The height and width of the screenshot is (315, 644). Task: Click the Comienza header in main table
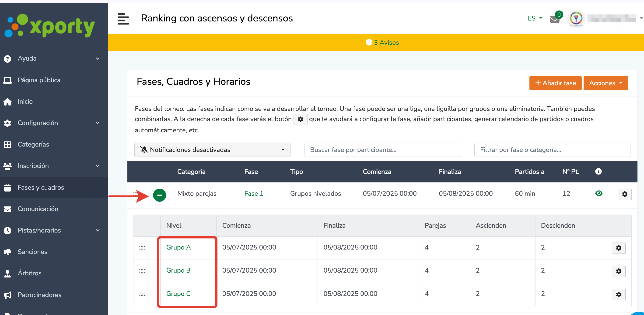[377, 172]
